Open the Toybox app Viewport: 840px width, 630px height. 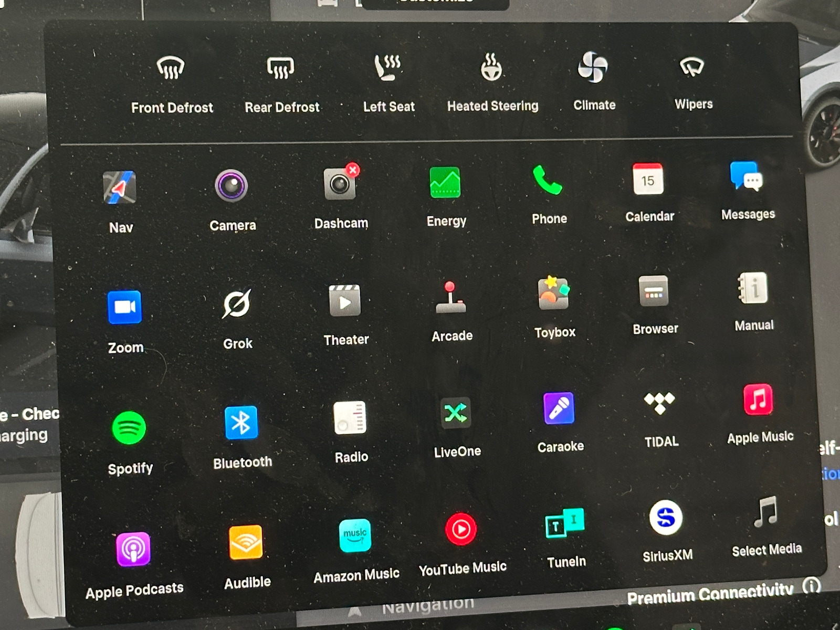point(553,293)
